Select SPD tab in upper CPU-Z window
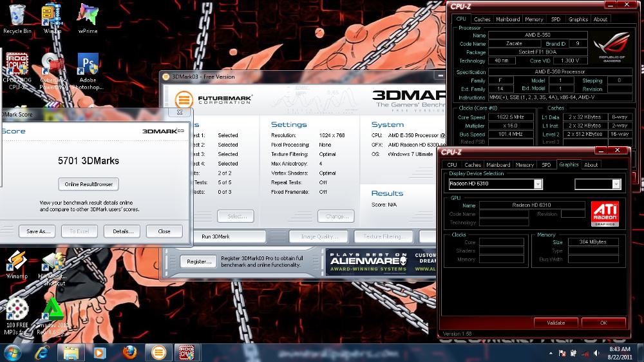644x362 pixels. (x=556, y=19)
